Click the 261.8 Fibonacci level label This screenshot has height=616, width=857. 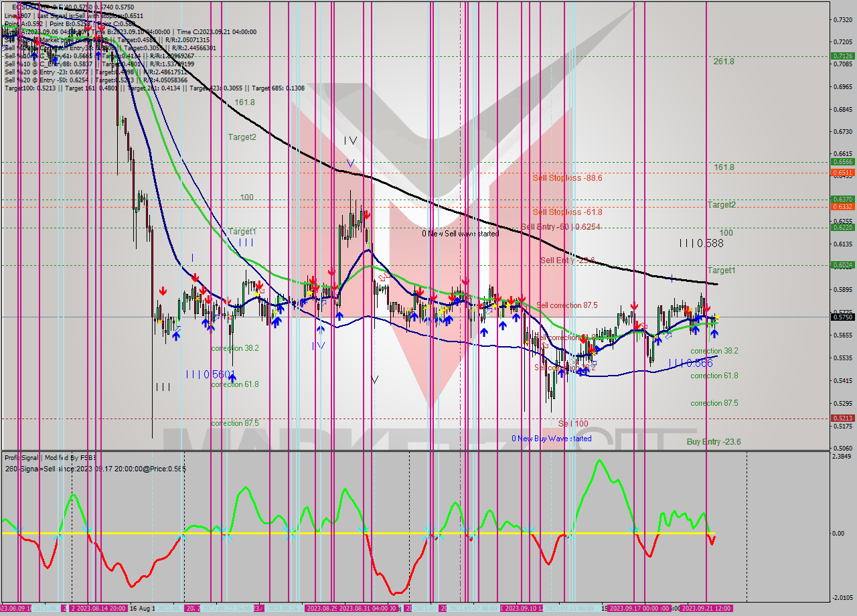(x=724, y=61)
